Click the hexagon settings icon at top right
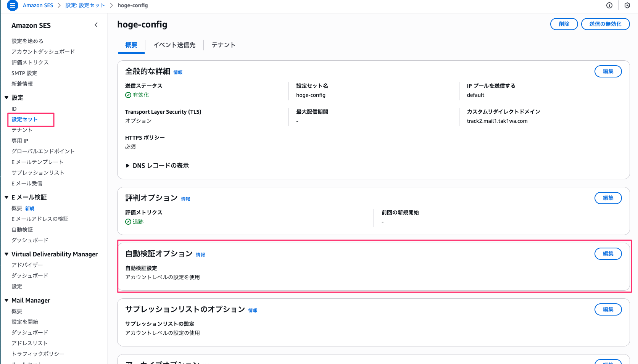Image resolution: width=638 pixels, height=364 pixels. [627, 5]
